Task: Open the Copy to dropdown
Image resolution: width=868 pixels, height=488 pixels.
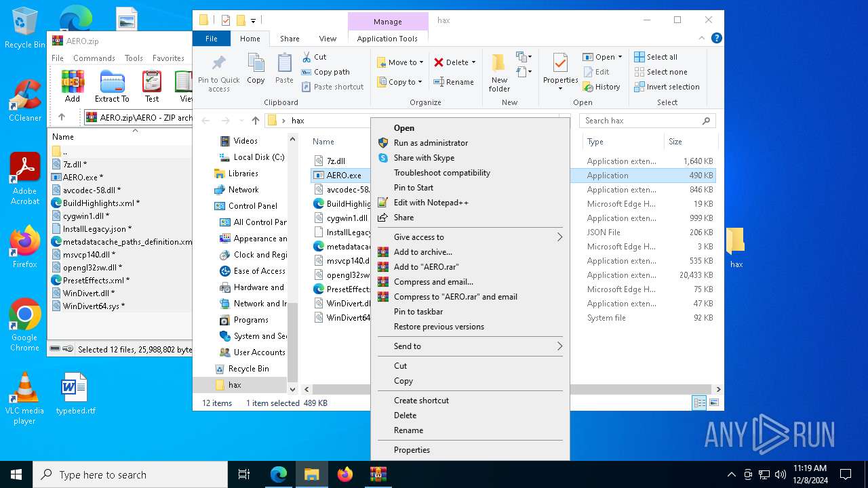Action: (400, 82)
